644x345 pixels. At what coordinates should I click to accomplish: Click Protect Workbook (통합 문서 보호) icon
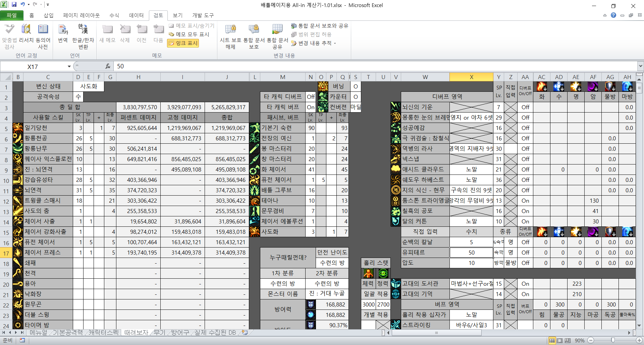coord(254,29)
